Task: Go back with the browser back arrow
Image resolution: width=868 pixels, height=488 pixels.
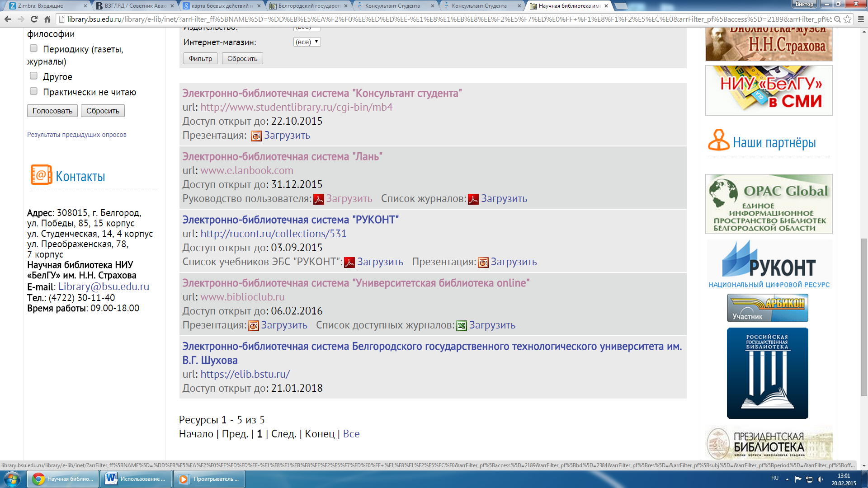Action: pyautogui.click(x=8, y=19)
